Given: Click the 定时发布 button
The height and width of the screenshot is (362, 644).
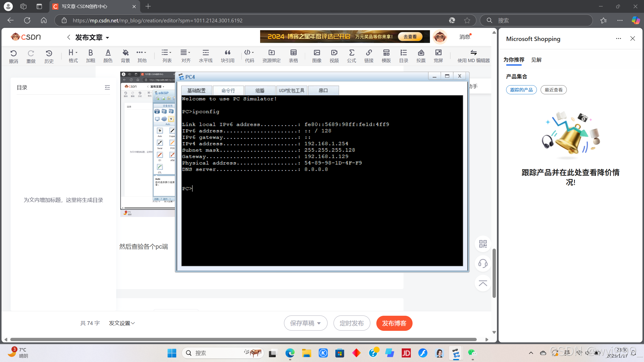Looking at the screenshot, I should [352, 323].
